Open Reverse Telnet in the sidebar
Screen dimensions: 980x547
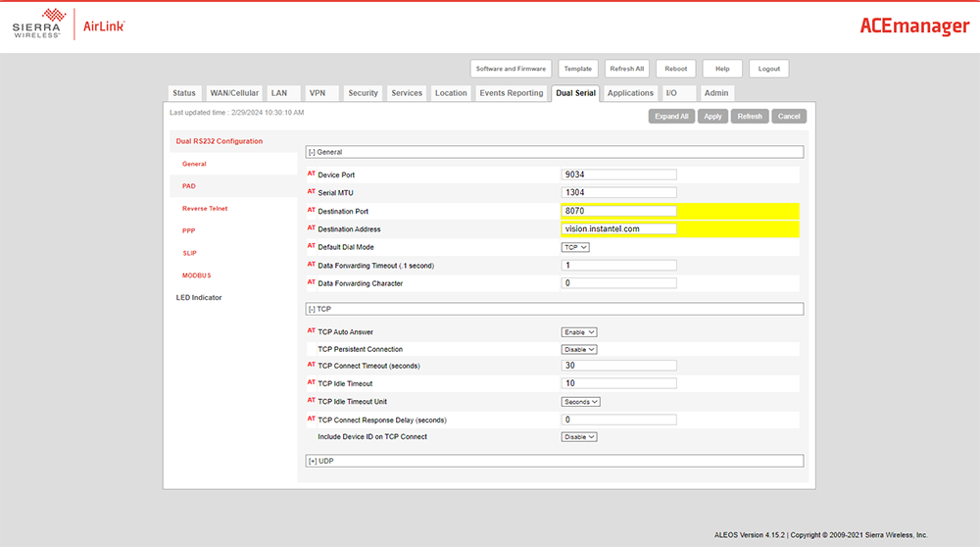tap(205, 209)
